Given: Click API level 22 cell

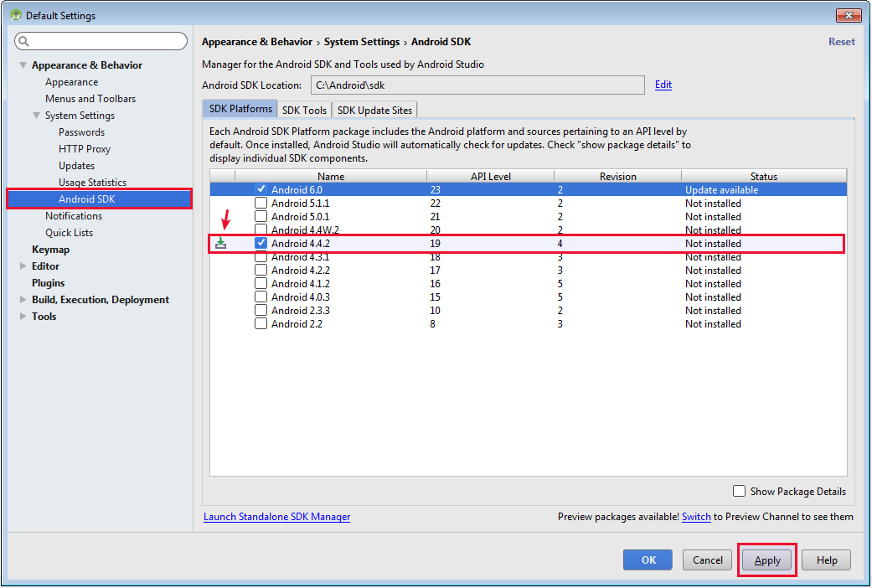Looking at the screenshot, I should pyautogui.click(x=435, y=203).
